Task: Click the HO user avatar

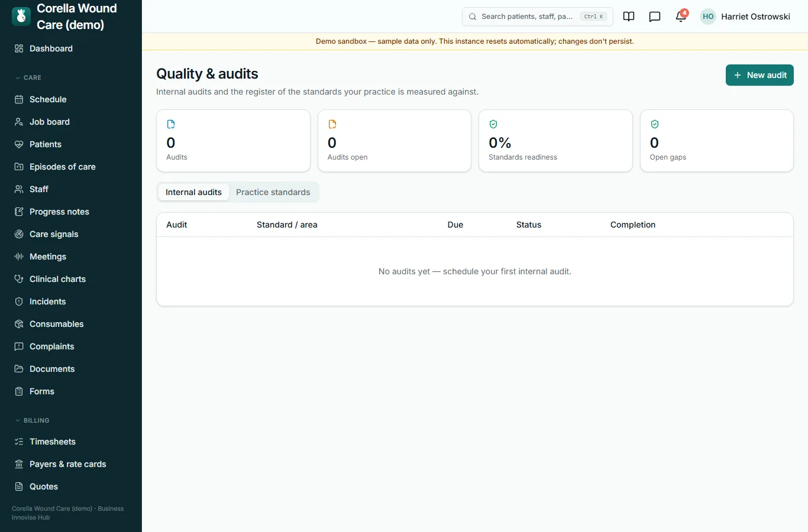Action: (708, 17)
